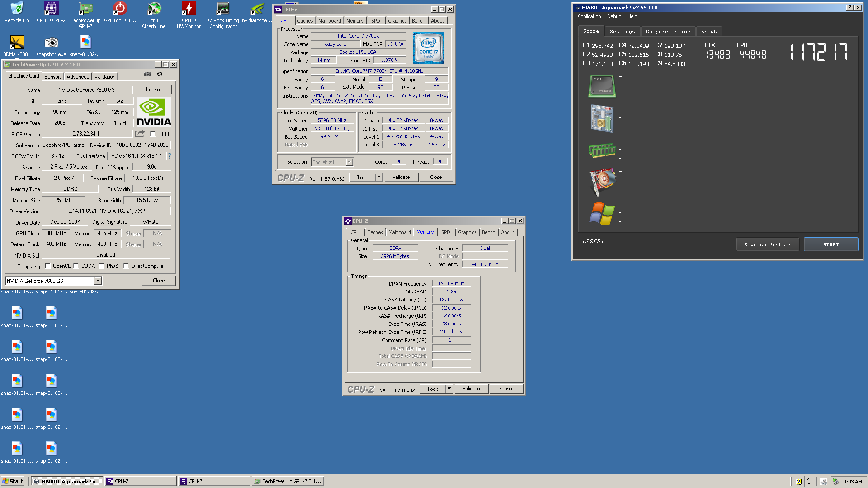Viewport: 868px width, 488px height.
Task: Toggle the CUDA checkbox
Action: point(76,266)
